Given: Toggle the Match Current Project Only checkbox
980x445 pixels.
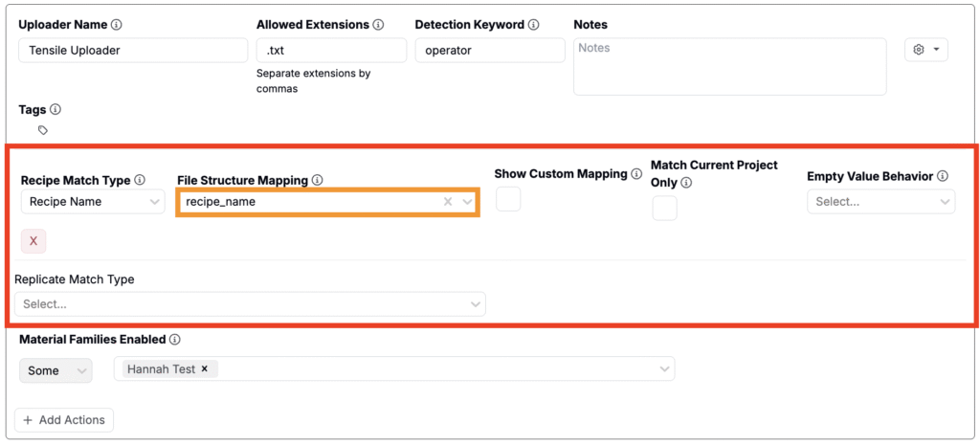Looking at the screenshot, I should [x=664, y=208].
